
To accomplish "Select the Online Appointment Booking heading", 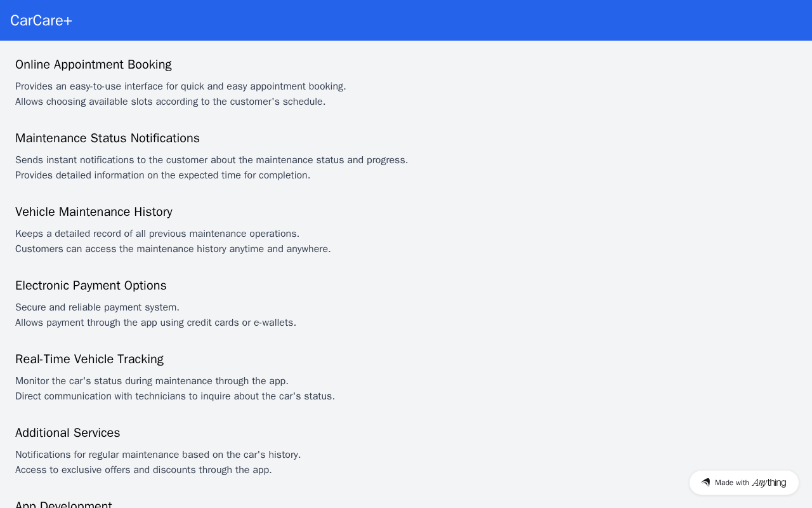I will coord(93,65).
